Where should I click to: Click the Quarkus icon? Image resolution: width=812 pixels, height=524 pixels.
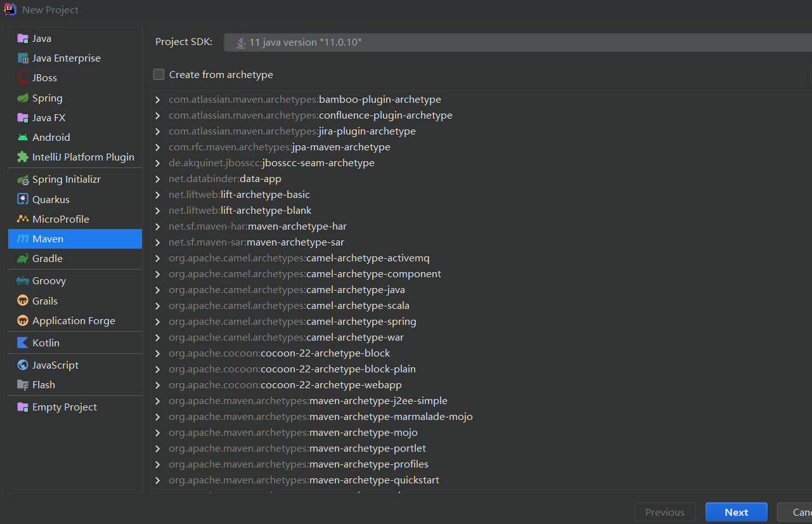point(23,199)
